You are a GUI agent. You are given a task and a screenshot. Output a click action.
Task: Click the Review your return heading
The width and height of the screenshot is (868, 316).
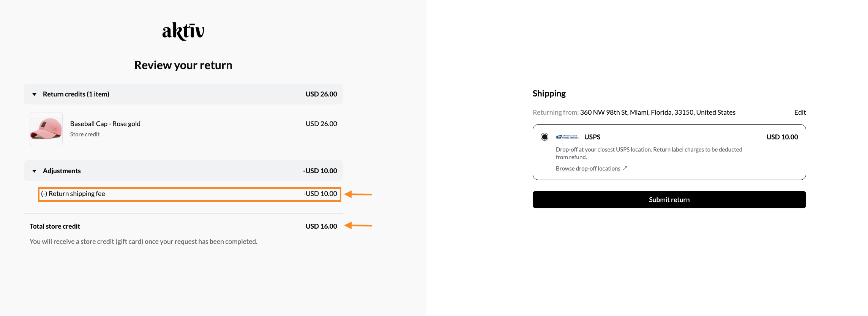pos(183,65)
